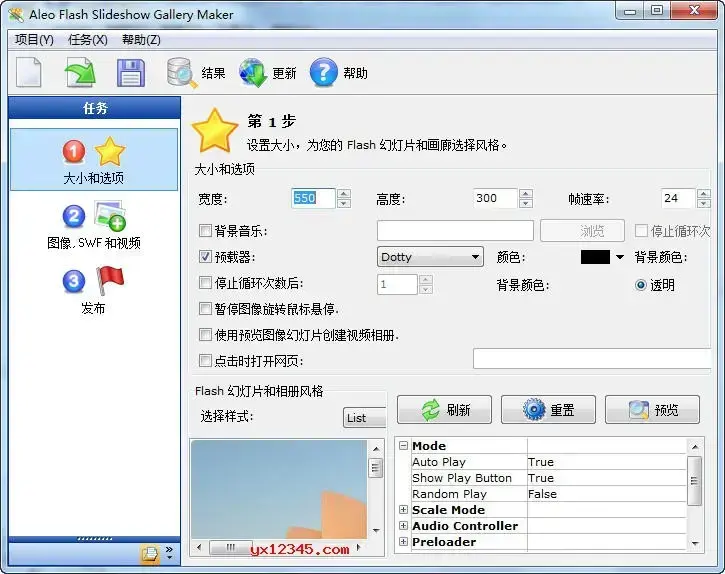Screen dimensions: 725x574
Task: Click the 预览 preview button
Action: [652, 410]
